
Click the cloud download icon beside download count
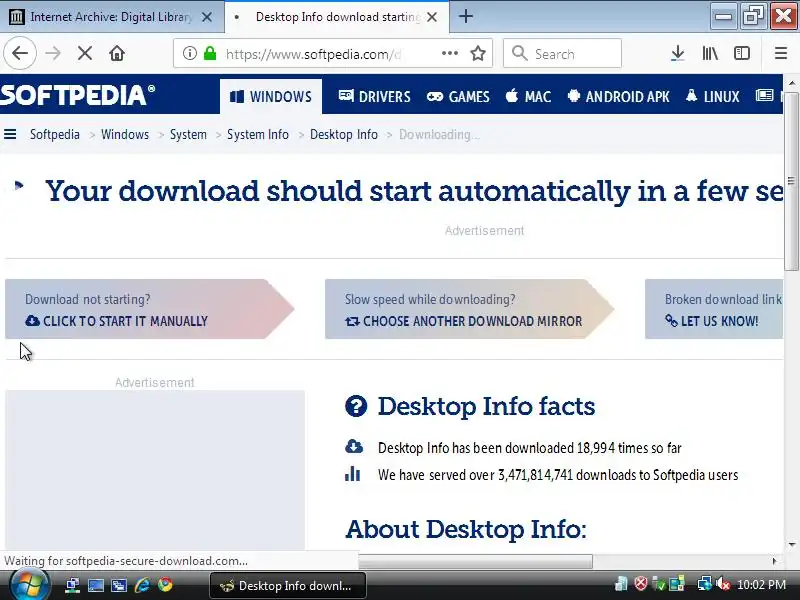[x=354, y=446]
